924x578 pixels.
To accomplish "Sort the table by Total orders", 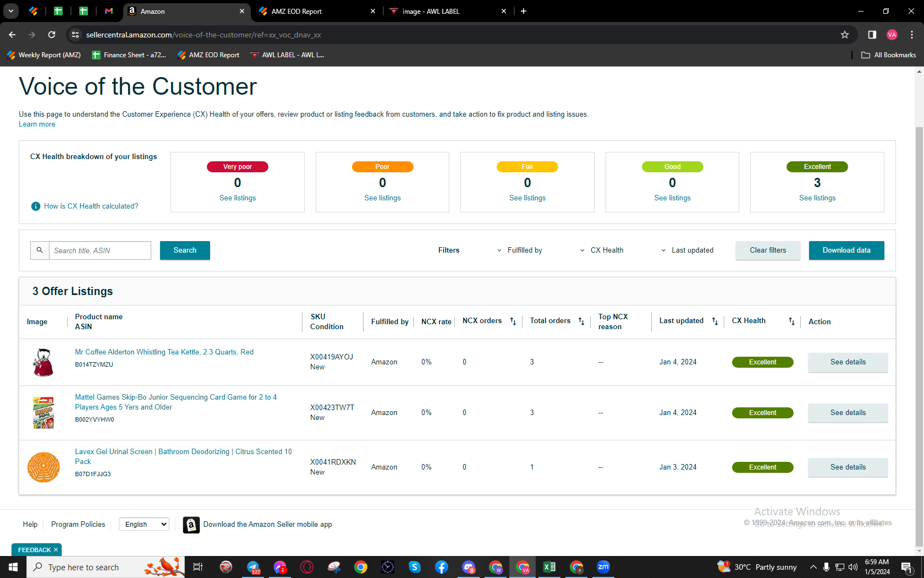I will pyautogui.click(x=581, y=321).
